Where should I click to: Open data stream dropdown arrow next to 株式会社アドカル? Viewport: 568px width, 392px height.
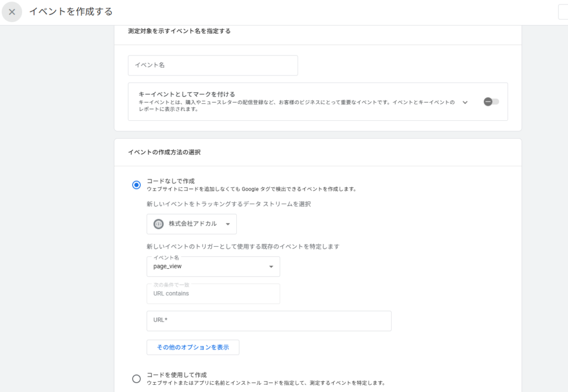[x=227, y=224]
